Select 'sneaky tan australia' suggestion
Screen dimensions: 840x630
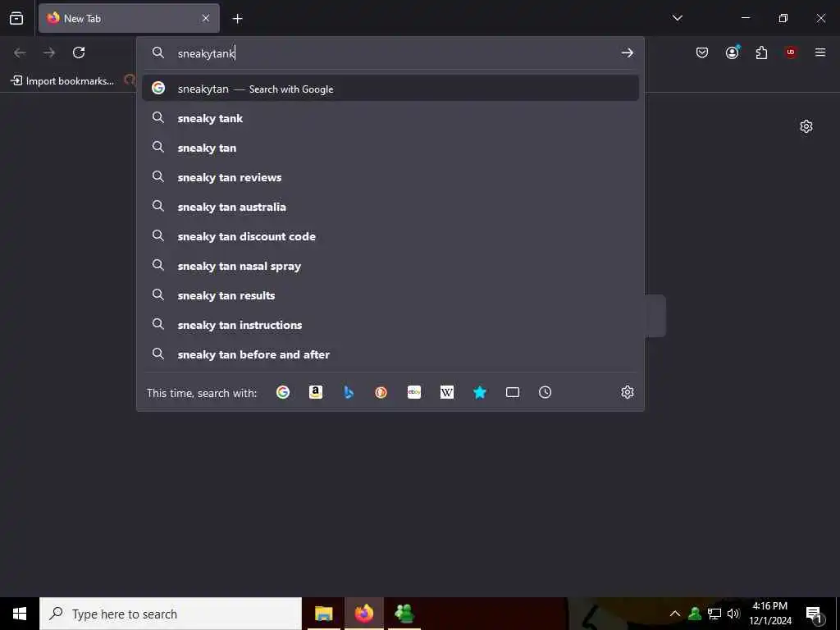(x=390, y=206)
